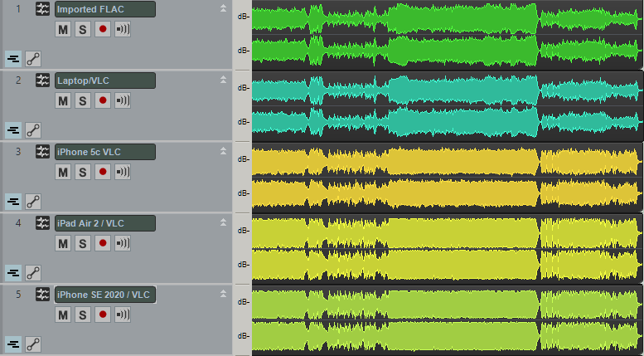Mute the iPhone 5c VLC track
The width and height of the screenshot is (644, 356).
coord(63,172)
